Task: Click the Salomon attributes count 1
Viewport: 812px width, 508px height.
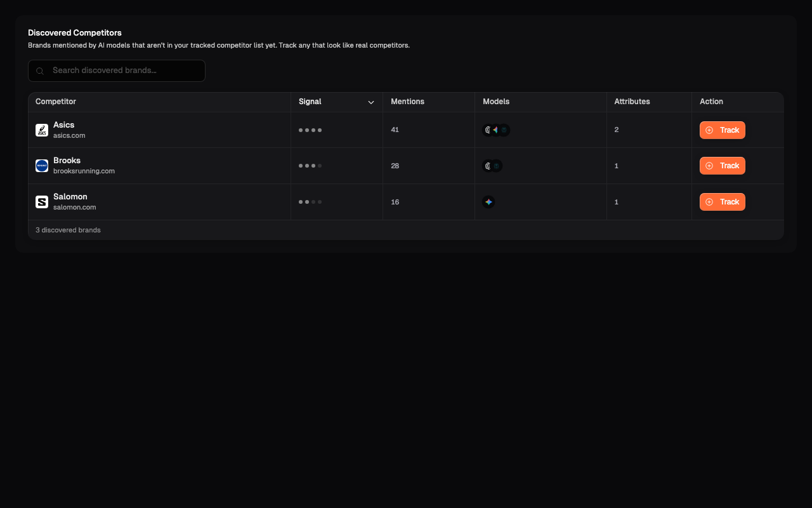Action: coord(616,202)
